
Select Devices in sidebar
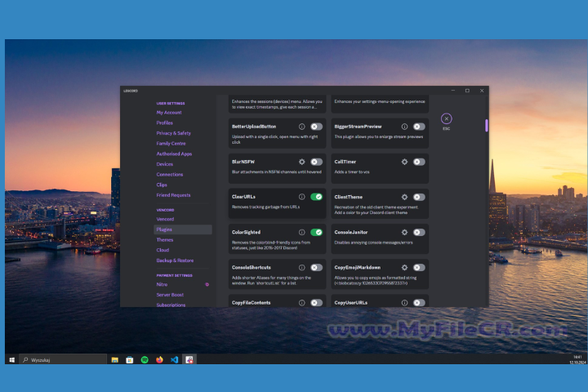coord(165,164)
